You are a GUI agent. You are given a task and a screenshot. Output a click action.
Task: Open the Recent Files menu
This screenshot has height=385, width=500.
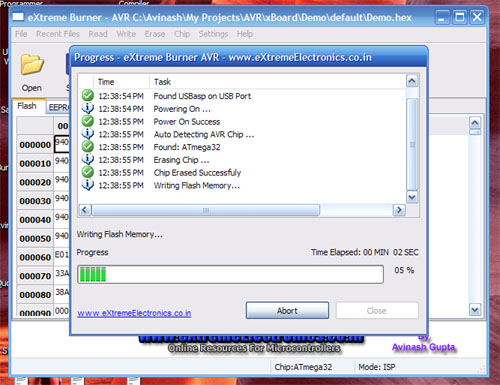point(58,34)
